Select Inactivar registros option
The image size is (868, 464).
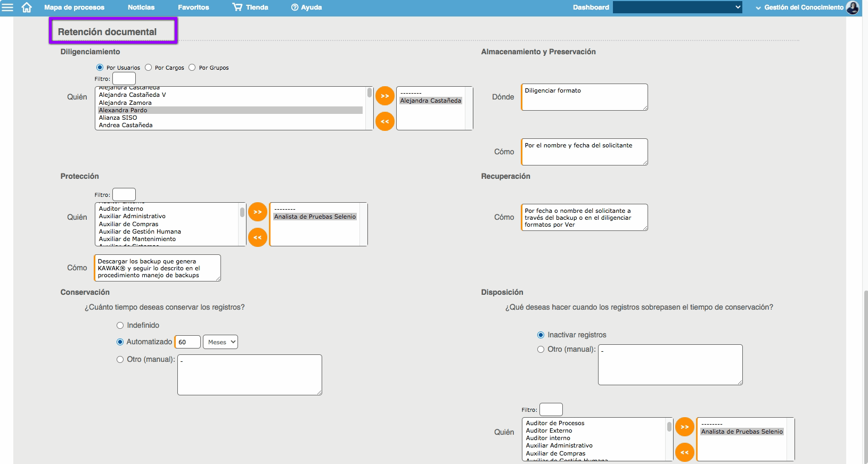point(541,335)
